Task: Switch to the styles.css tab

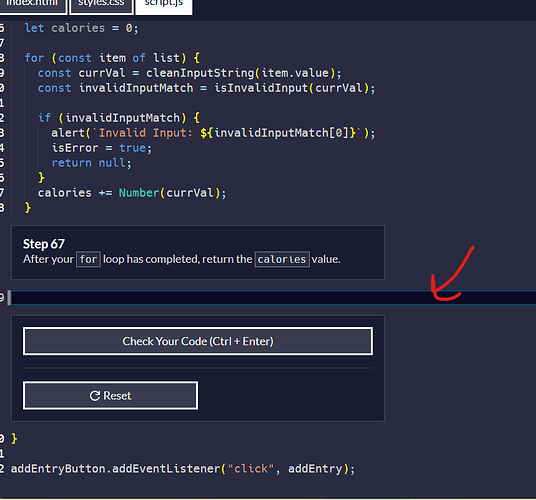Action: (x=101, y=6)
